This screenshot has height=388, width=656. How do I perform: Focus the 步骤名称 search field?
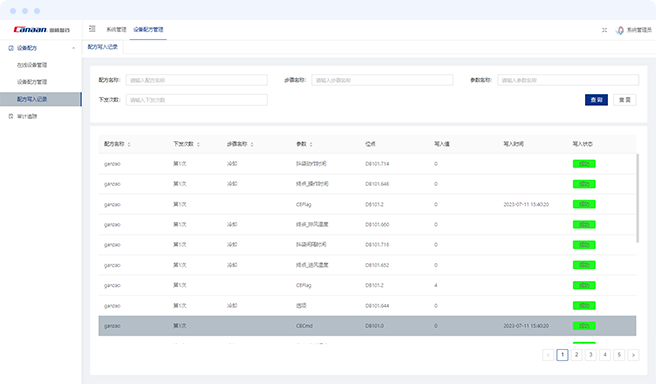click(x=382, y=80)
